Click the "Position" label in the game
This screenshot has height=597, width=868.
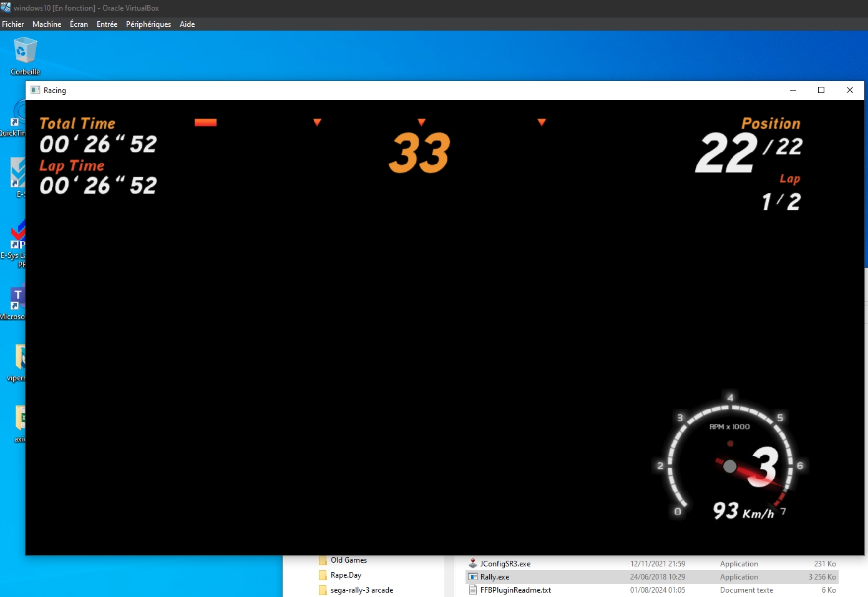(x=771, y=124)
